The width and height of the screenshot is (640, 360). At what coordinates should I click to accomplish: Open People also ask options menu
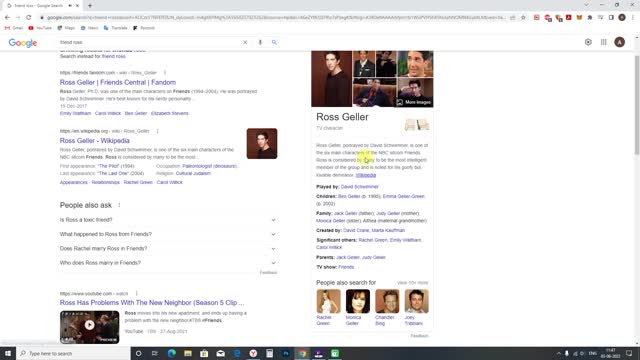point(119,205)
